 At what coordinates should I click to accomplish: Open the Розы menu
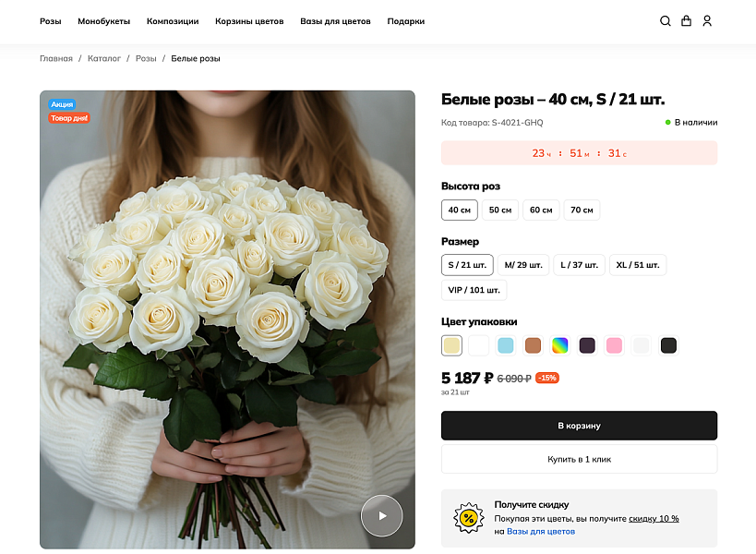pos(51,20)
